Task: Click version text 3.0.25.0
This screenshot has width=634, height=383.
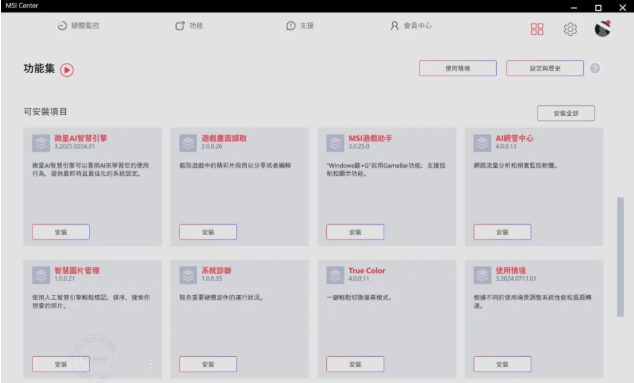Action: click(359, 146)
